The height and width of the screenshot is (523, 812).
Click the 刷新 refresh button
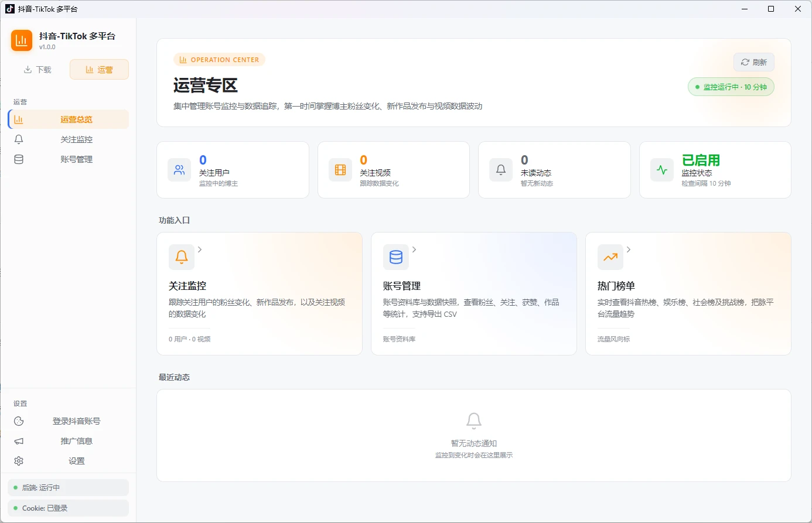pos(754,62)
